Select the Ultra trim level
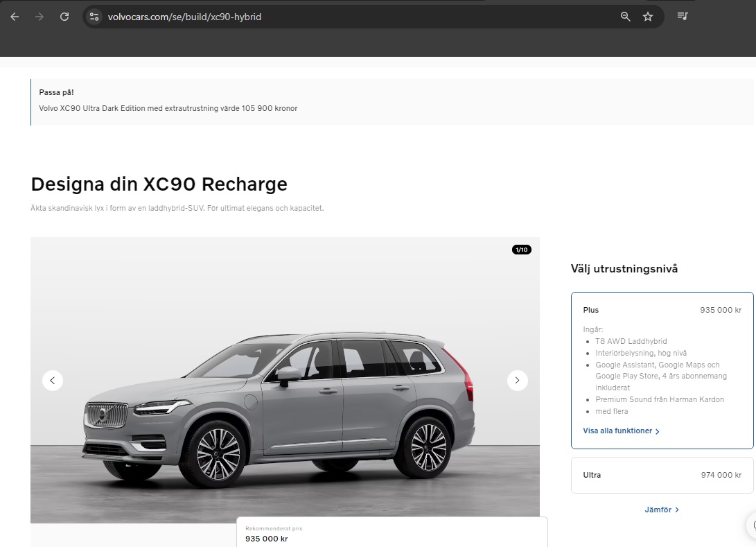Screen dimensions: 756x547 (x=662, y=475)
